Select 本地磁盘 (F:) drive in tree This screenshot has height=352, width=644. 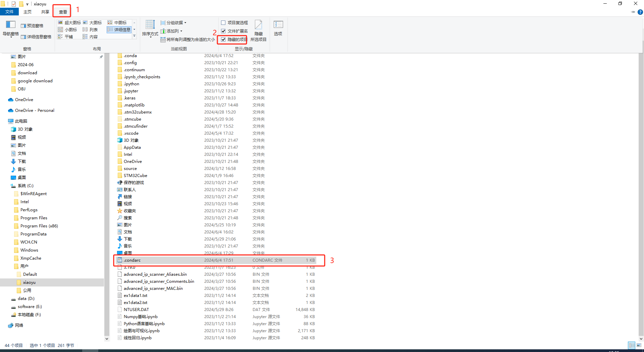tap(26, 315)
